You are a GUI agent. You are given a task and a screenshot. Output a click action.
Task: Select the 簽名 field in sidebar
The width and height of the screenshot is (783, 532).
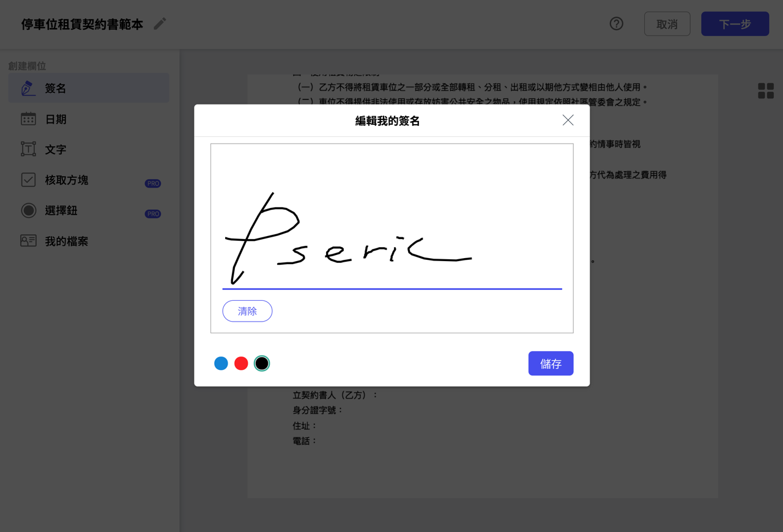[89, 88]
